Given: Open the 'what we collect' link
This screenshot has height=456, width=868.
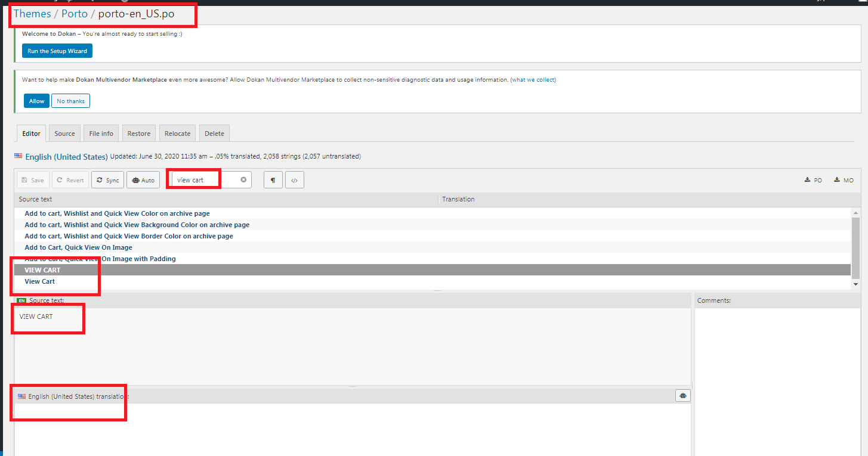Looking at the screenshot, I should [x=533, y=80].
